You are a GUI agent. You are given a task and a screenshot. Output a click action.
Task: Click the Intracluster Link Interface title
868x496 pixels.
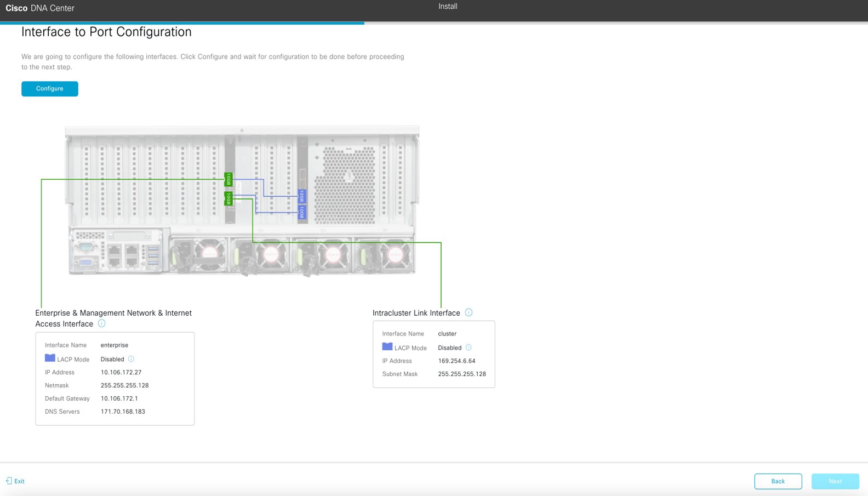click(416, 313)
